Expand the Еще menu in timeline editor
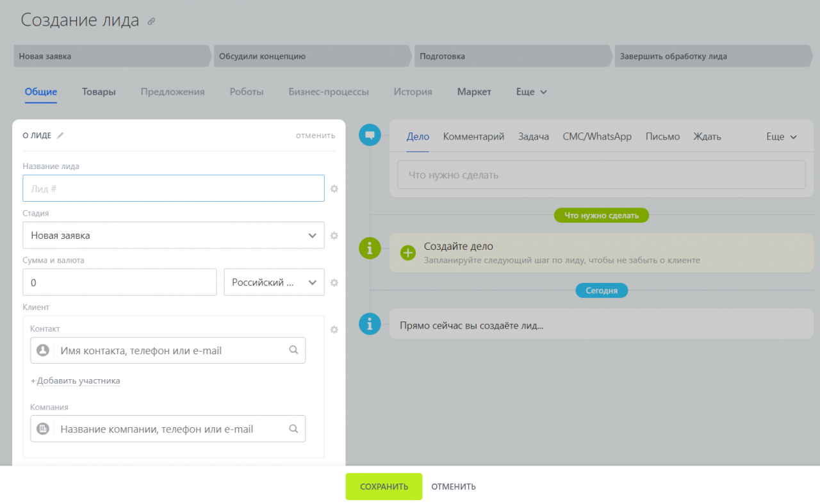The image size is (820, 504). tap(782, 136)
